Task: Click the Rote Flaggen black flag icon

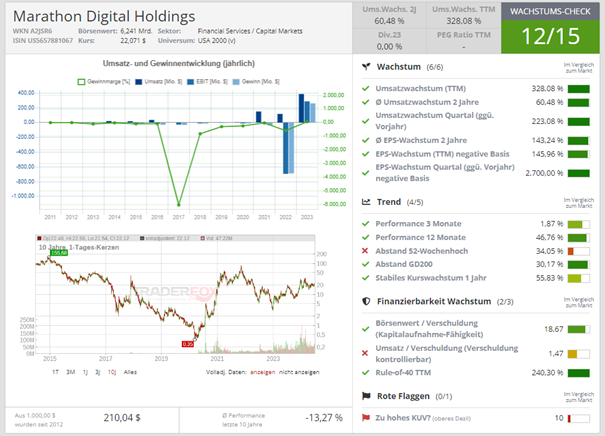Action: point(366,396)
